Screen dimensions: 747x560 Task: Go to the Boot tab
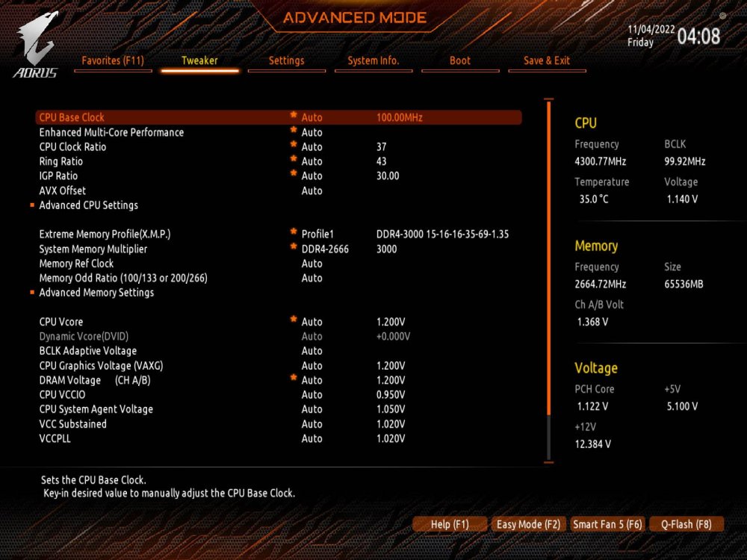(460, 61)
